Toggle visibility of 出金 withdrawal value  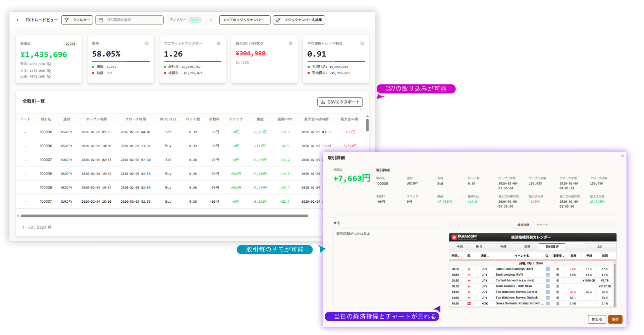pyautogui.click(x=49, y=77)
